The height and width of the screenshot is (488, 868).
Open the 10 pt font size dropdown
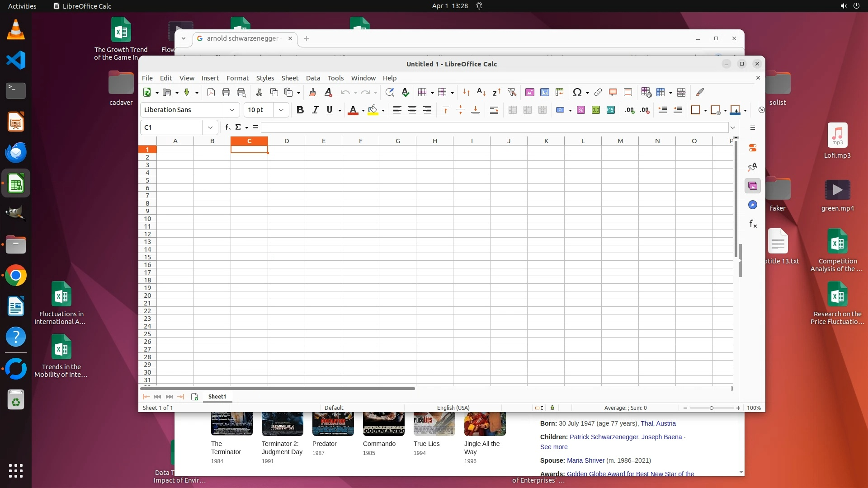click(x=281, y=110)
